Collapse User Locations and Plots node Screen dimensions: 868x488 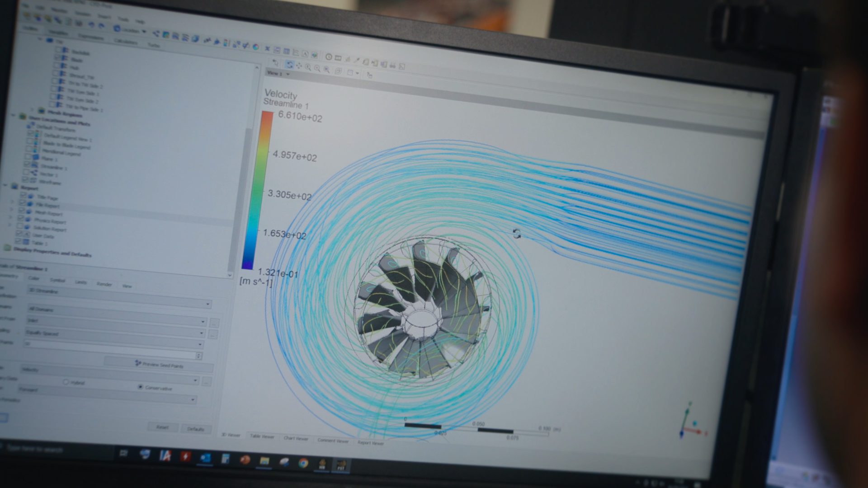[13, 115]
